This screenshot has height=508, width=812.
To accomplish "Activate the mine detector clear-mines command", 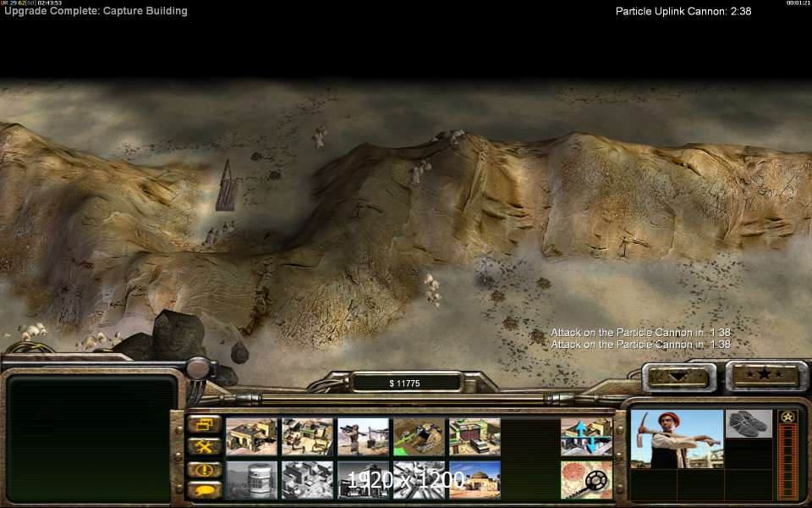I will (x=586, y=480).
